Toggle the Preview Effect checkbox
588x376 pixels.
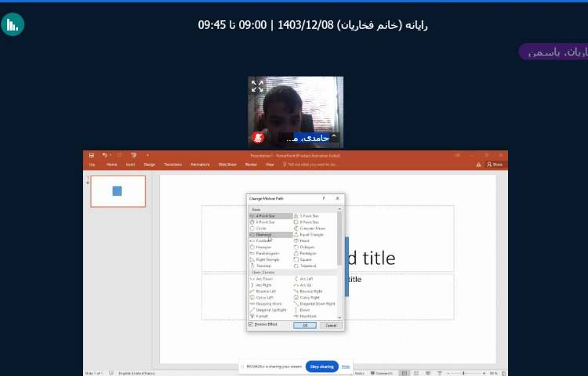[x=252, y=324]
